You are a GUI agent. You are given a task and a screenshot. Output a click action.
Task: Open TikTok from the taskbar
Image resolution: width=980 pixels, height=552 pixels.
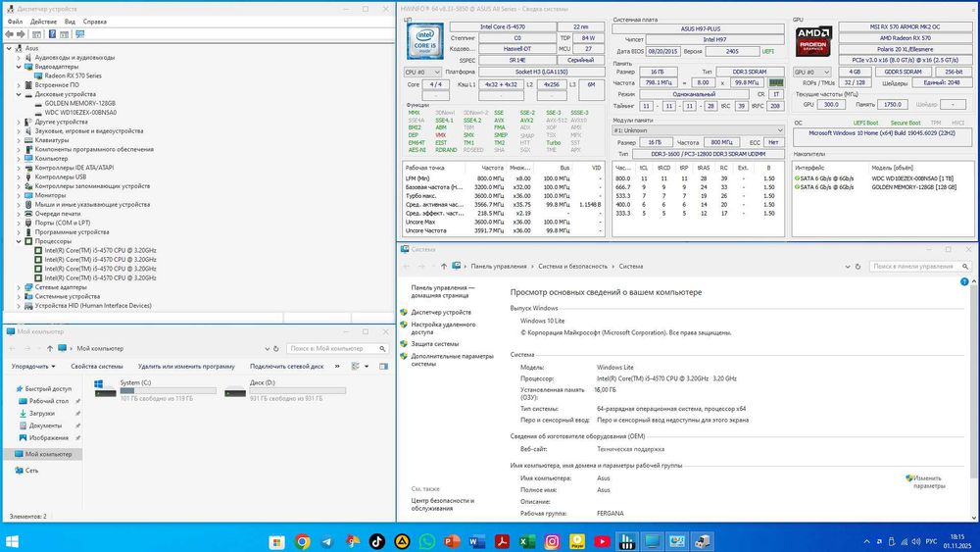click(377, 541)
